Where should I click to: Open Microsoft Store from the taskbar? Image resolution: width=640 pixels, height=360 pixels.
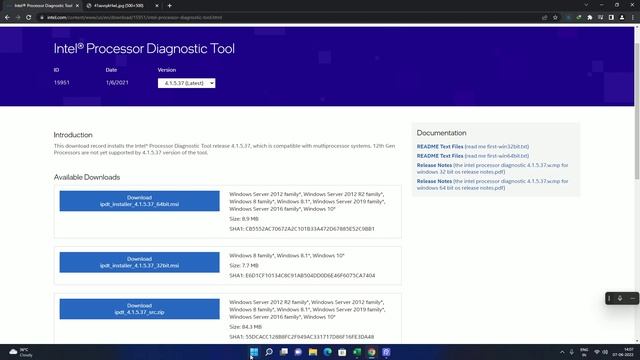point(342,352)
